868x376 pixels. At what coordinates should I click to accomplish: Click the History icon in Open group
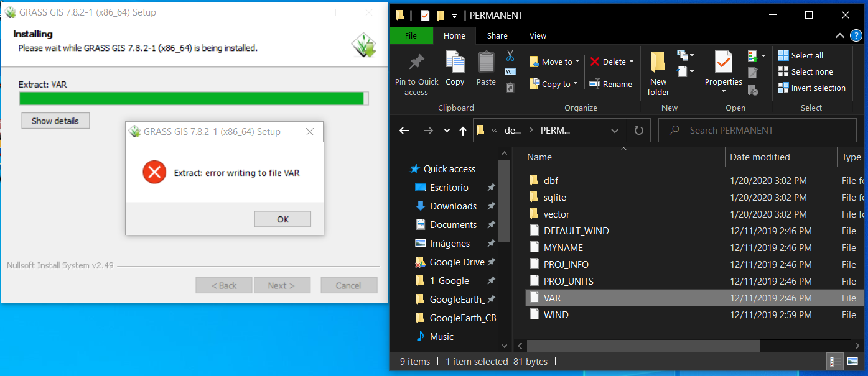point(753,90)
